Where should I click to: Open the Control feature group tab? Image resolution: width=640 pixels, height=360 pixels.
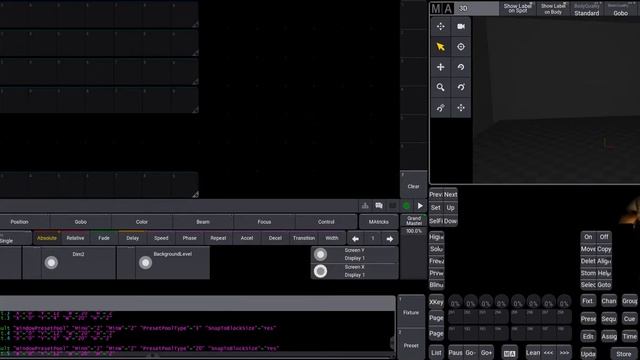point(326,222)
